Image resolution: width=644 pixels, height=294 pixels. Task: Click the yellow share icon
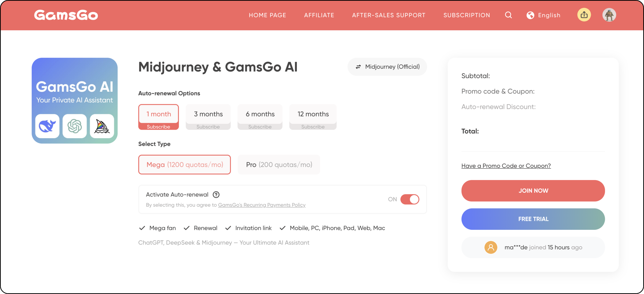pyautogui.click(x=584, y=15)
